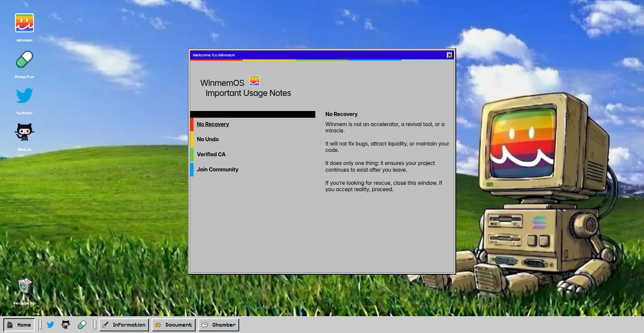This screenshot has height=333, width=644.
Task: Open Document from the taskbar
Action: [x=173, y=324]
